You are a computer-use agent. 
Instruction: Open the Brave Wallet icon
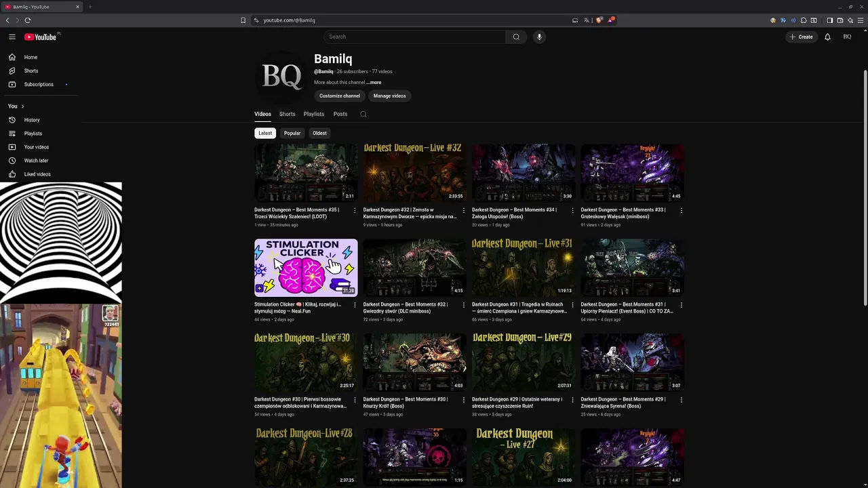pyautogui.click(x=840, y=20)
